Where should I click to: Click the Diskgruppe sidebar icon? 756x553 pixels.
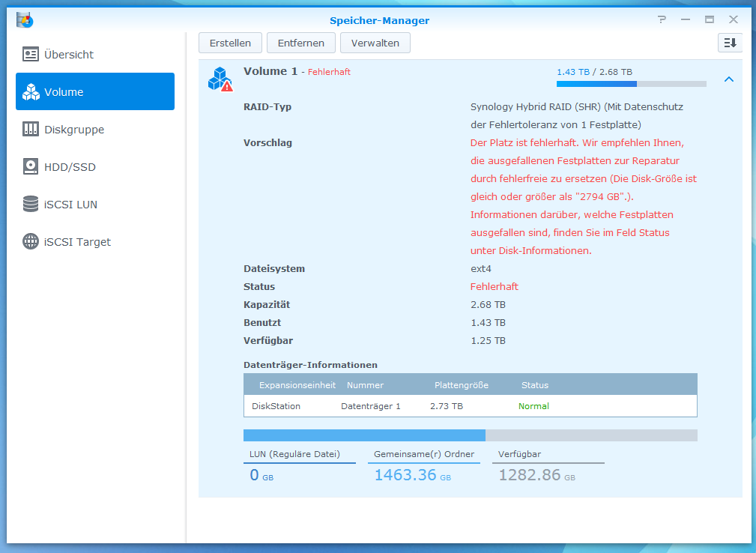click(31, 129)
